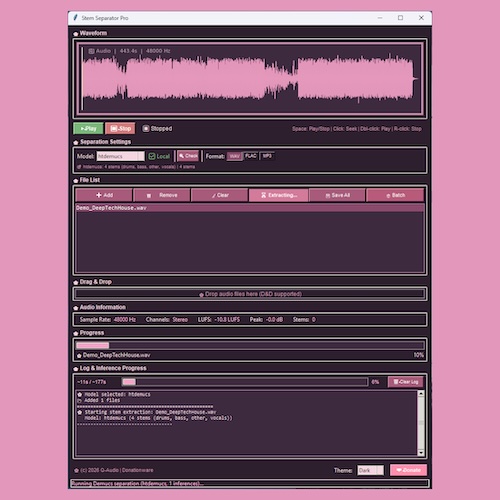The image size is (500, 500).
Task: Click the time estimate ~11s / ~177s
Action: pyautogui.click(x=92, y=382)
